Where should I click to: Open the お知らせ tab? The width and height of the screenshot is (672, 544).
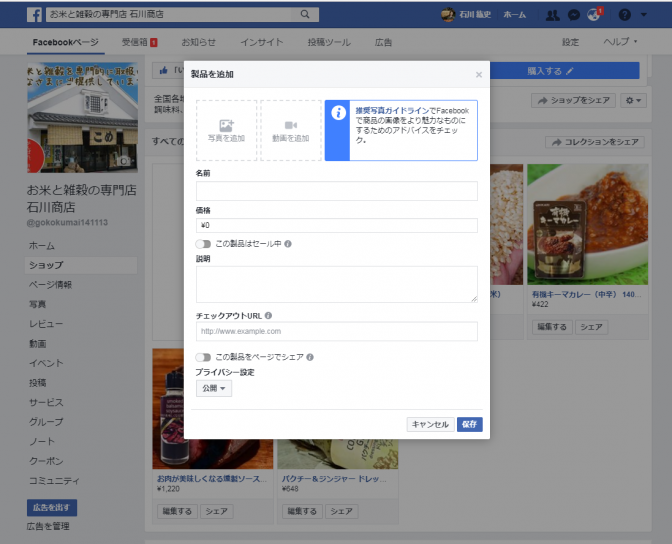(x=198, y=42)
